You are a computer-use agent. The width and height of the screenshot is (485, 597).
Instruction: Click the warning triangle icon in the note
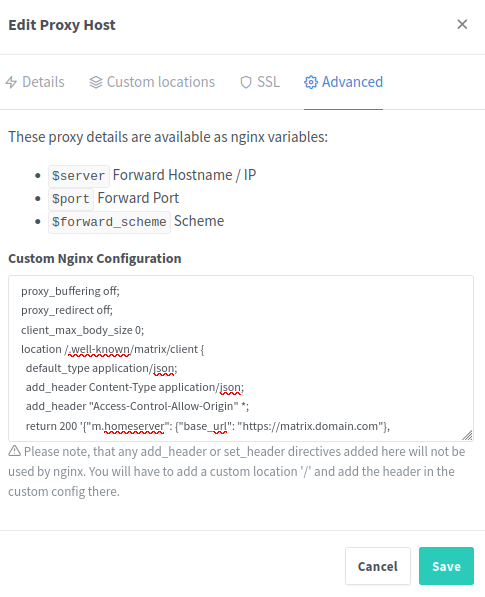(14, 451)
